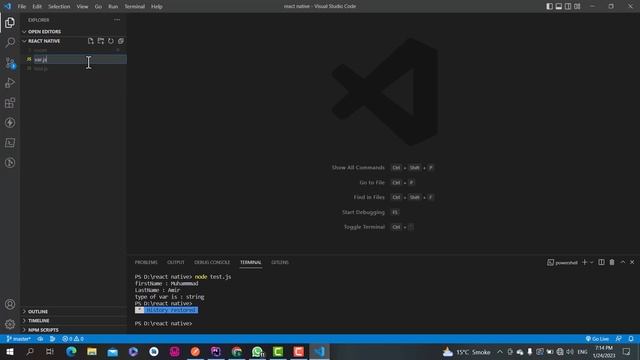Switch to the Terminal panel tab
Screen dimensions: 640x360
pos(251,262)
